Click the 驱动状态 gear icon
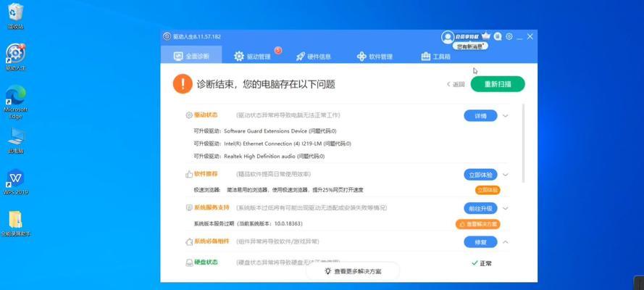The height and width of the screenshot is (290, 644). pyautogui.click(x=189, y=115)
